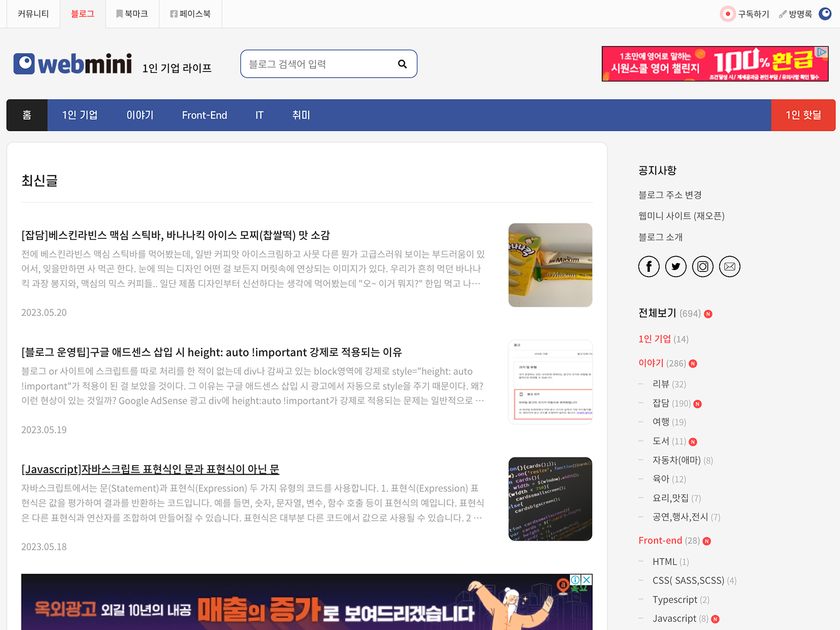Open the 블로그 주소 변경 notice link
The height and width of the screenshot is (630, 840).
tap(669, 195)
